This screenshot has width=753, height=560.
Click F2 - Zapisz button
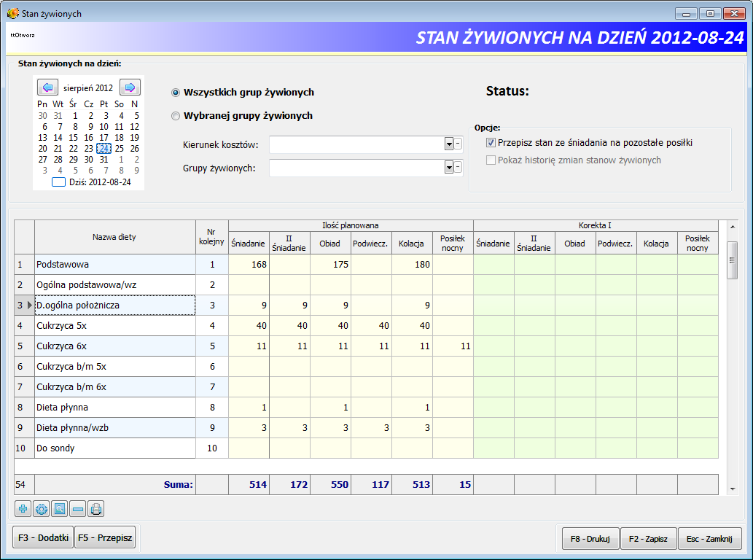pyautogui.click(x=648, y=538)
